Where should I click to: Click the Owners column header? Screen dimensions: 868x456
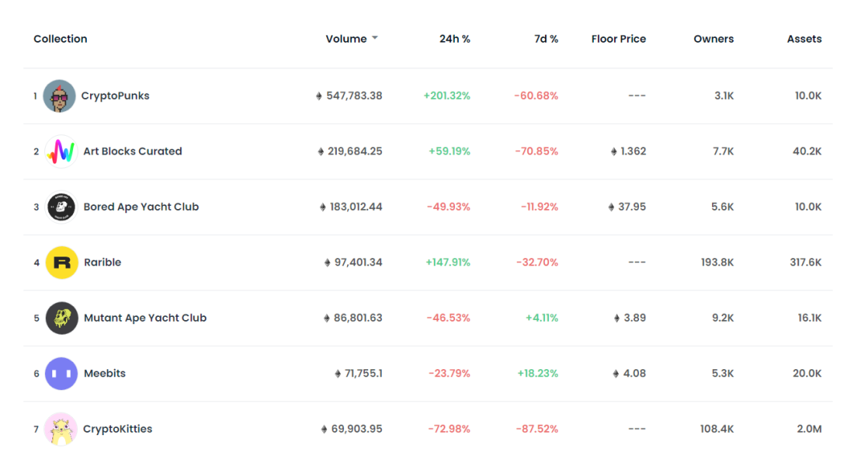pyautogui.click(x=714, y=39)
